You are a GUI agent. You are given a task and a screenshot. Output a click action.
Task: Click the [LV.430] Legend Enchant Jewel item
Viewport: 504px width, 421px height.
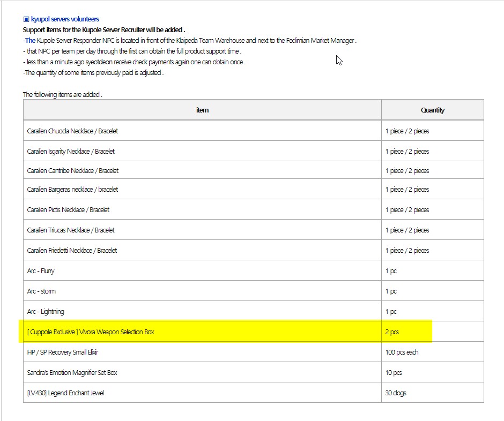pyautogui.click(x=65, y=393)
